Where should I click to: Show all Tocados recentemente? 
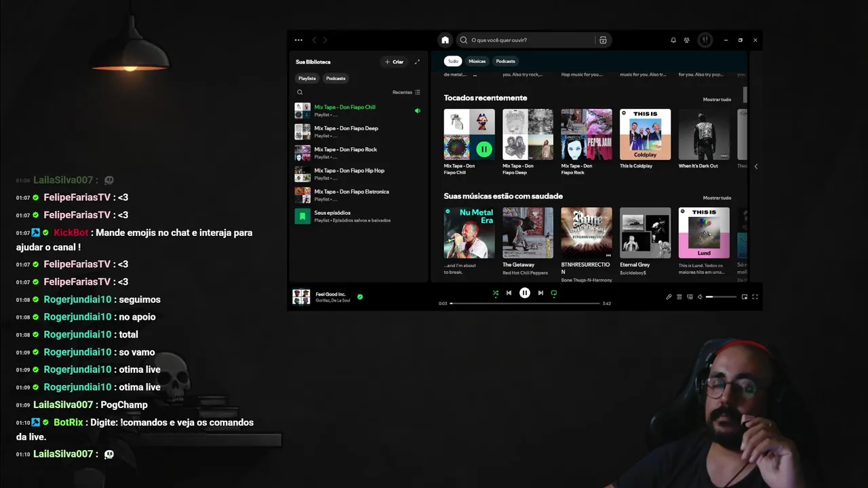[x=717, y=100]
